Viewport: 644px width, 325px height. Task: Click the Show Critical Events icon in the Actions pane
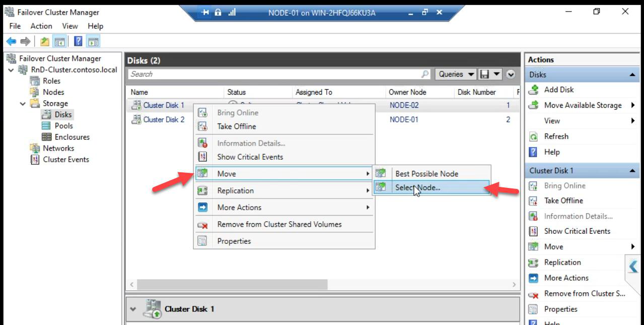pyautogui.click(x=533, y=231)
